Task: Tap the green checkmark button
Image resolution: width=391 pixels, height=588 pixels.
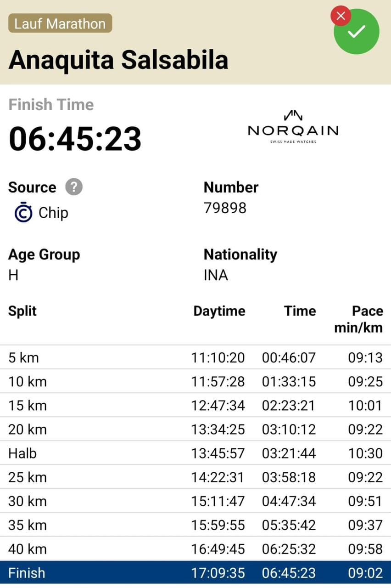Action: [x=357, y=32]
